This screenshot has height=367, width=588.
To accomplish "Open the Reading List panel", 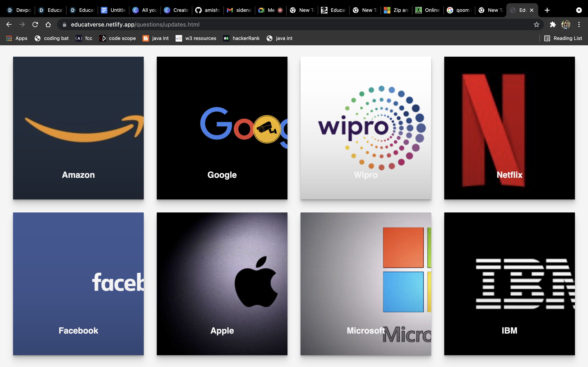I will tap(563, 38).
